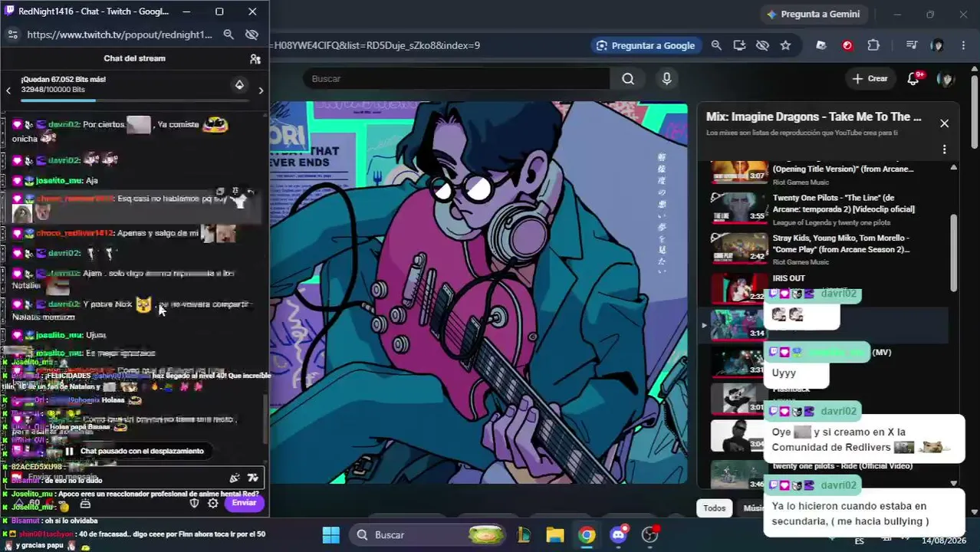
Task: Select the 'Twenty One Pilots - The Line' playlist video
Action: [x=824, y=209]
